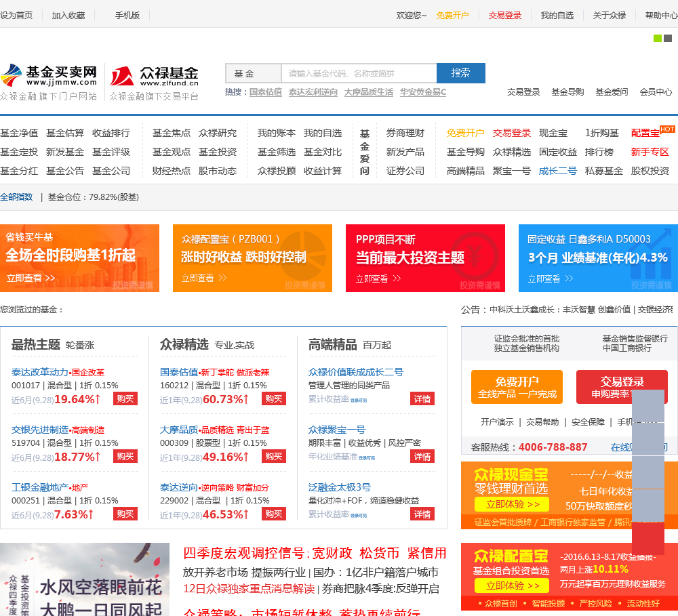
Task: Open 交银先进制造 fund title link
Action: tap(40, 430)
